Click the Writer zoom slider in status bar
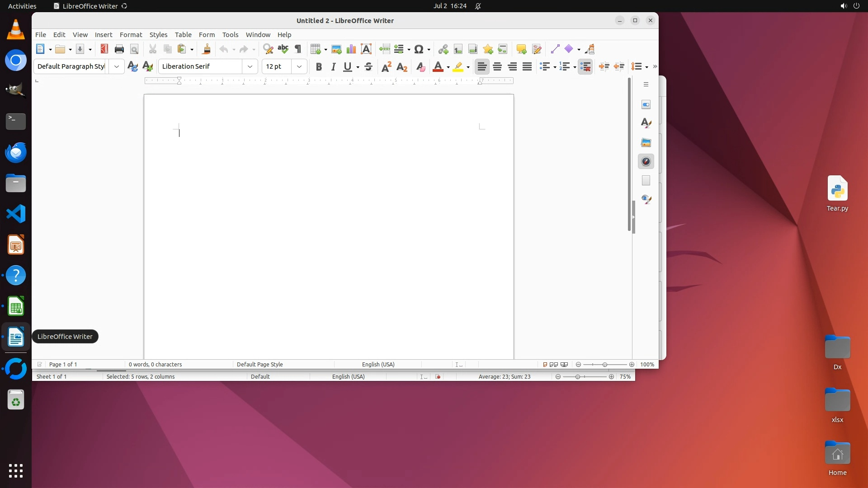The width and height of the screenshot is (868, 488). (605, 364)
